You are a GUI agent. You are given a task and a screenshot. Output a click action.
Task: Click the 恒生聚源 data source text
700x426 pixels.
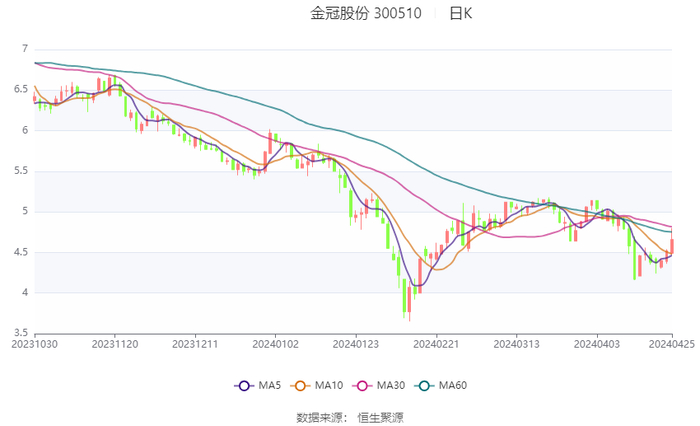pyautogui.click(x=380, y=416)
